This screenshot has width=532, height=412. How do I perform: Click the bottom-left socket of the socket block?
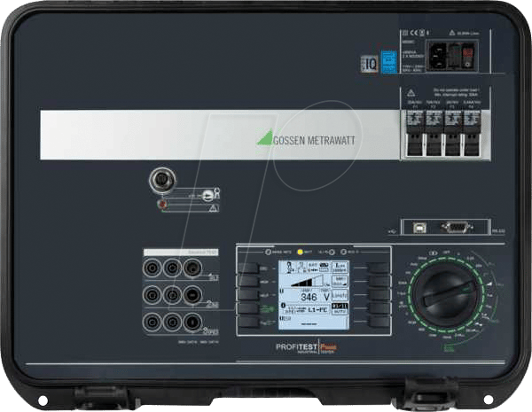[x=152, y=323]
